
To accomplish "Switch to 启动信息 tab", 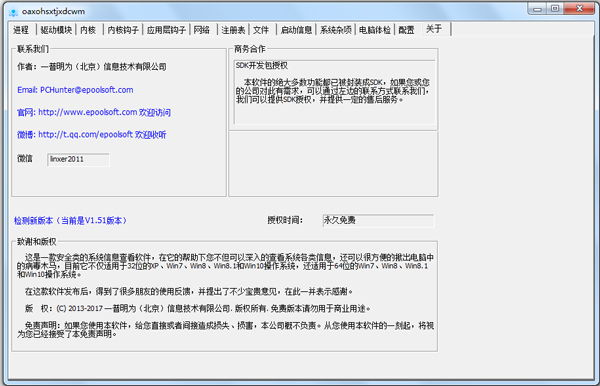I will click(x=296, y=30).
